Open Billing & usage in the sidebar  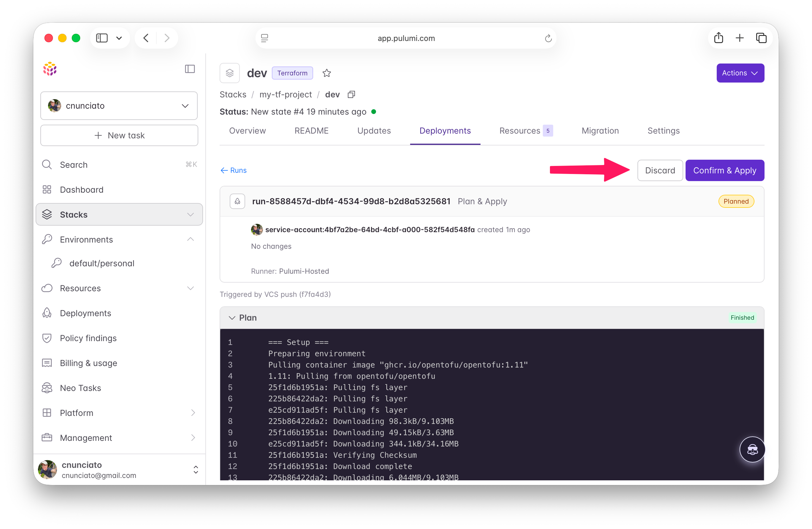coord(119,363)
